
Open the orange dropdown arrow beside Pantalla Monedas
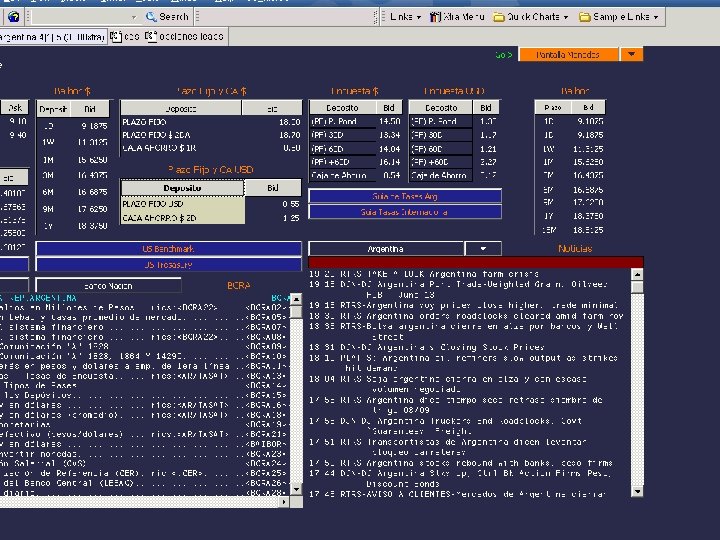[631, 54]
